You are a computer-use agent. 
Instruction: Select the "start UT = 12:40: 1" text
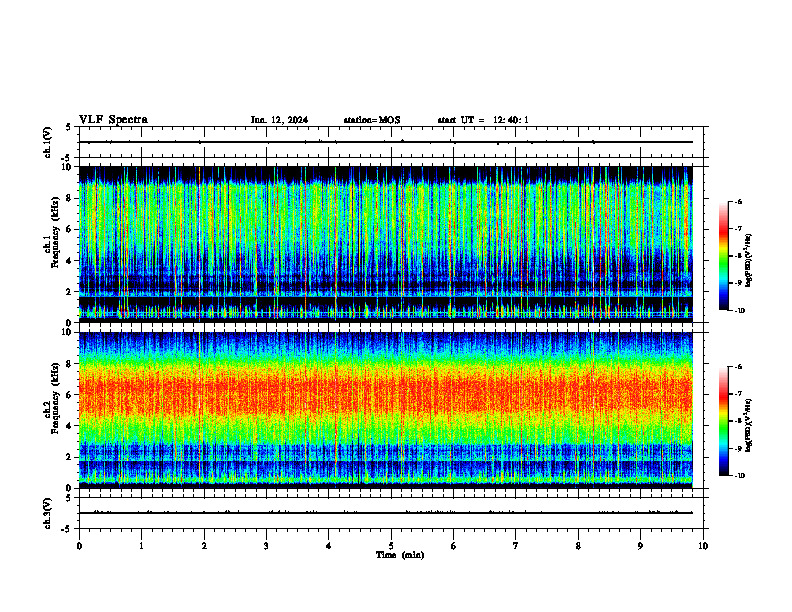pyautogui.click(x=483, y=120)
